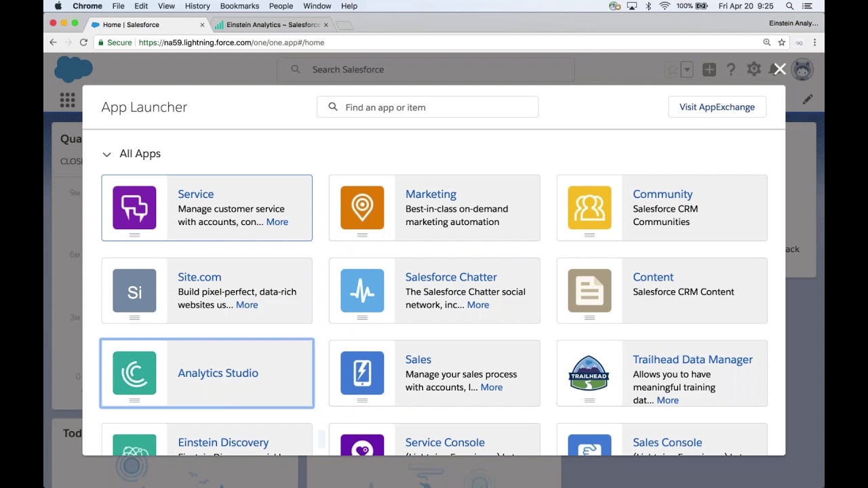The width and height of the screenshot is (868, 488).
Task: Open the user profile avatar
Action: tap(802, 69)
